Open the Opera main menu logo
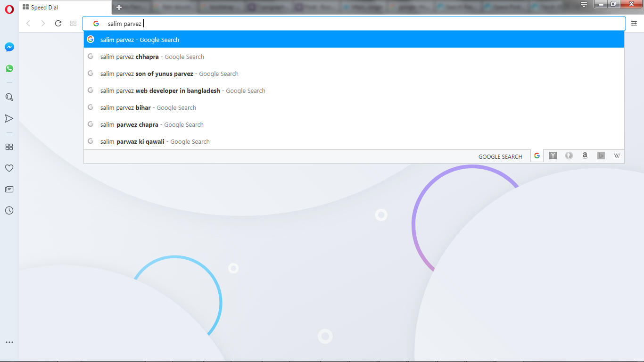The height and width of the screenshot is (362, 644). [9, 9]
